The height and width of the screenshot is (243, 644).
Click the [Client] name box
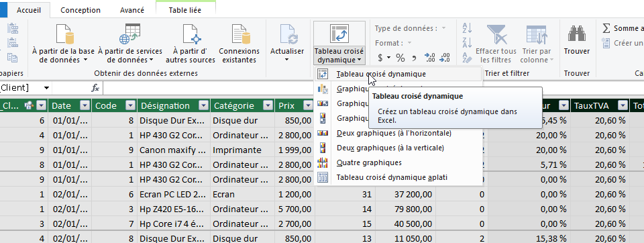point(21,88)
